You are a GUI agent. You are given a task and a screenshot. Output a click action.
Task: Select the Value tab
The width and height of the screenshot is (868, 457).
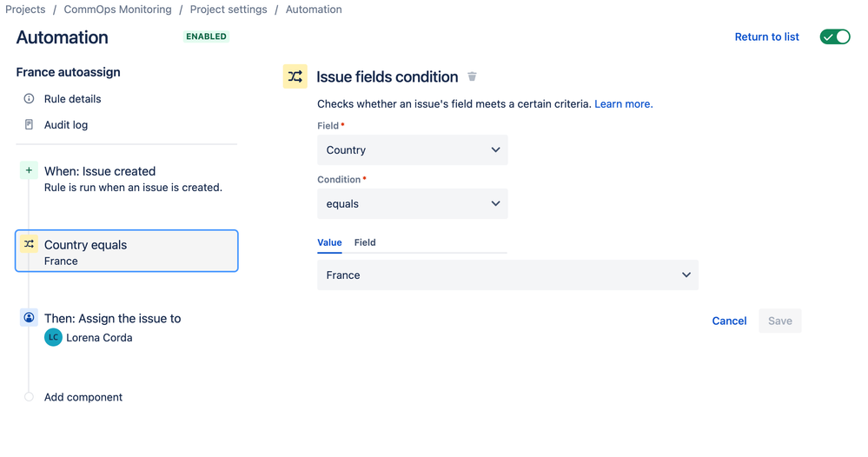329,242
